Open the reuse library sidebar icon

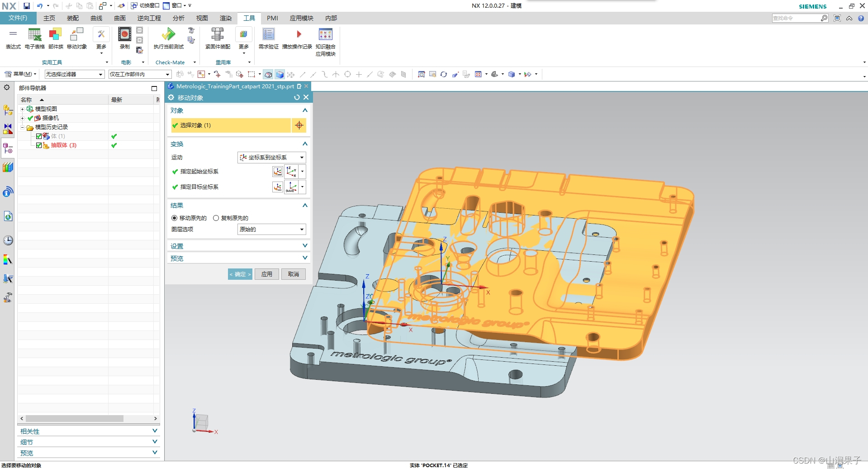(8, 167)
